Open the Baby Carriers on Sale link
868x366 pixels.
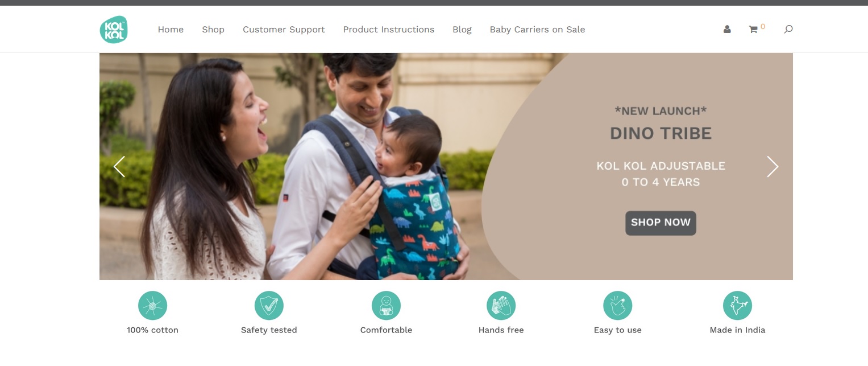[x=537, y=30]
